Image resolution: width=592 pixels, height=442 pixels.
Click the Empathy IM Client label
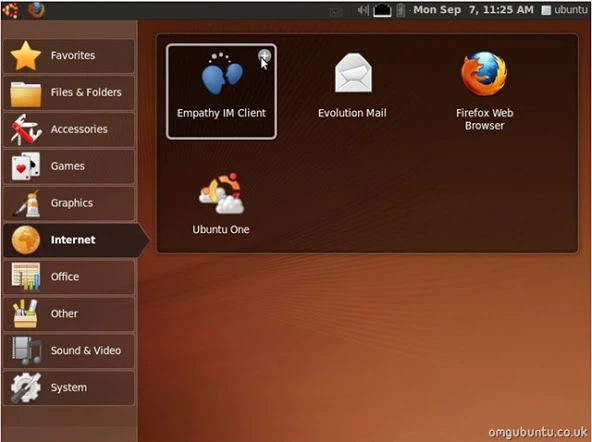[221, 113]
